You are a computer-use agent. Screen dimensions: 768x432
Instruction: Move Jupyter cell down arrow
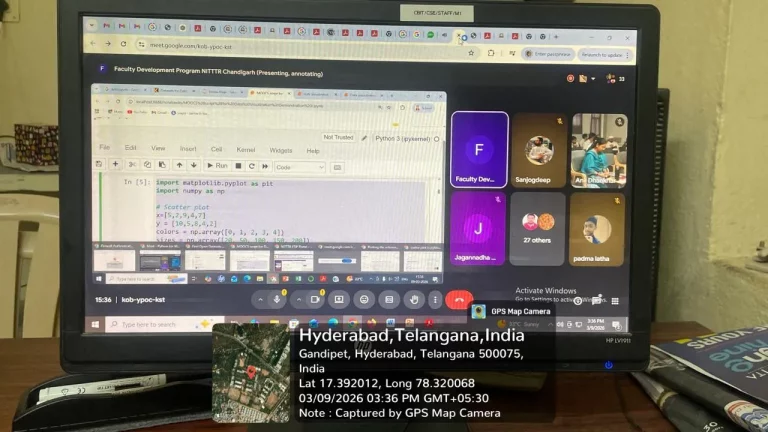pyautogui.click(x=194, y=166)
